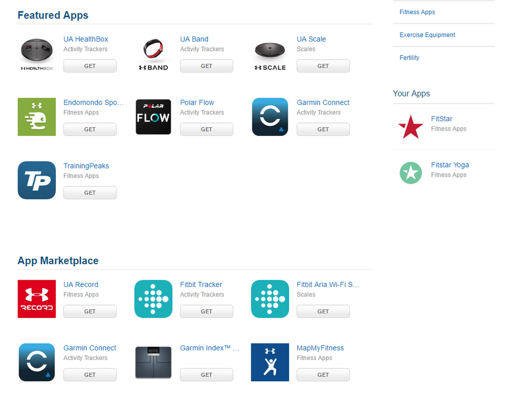Open the UA Scale title link
The image size is (532, 393).
[x=311, y=39]
